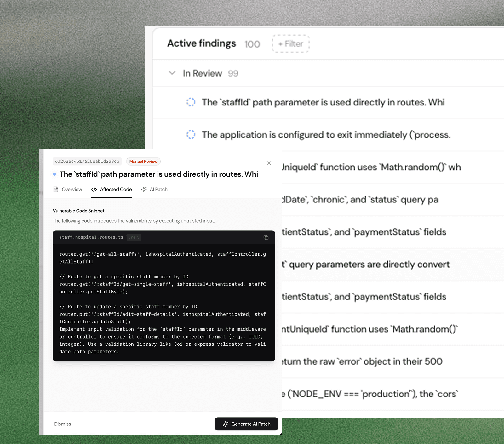Click the finding hash 6a253ec4517625eab1d2a8cb
The width and height of the screenshot is (504, 444).
click(87, 161)
